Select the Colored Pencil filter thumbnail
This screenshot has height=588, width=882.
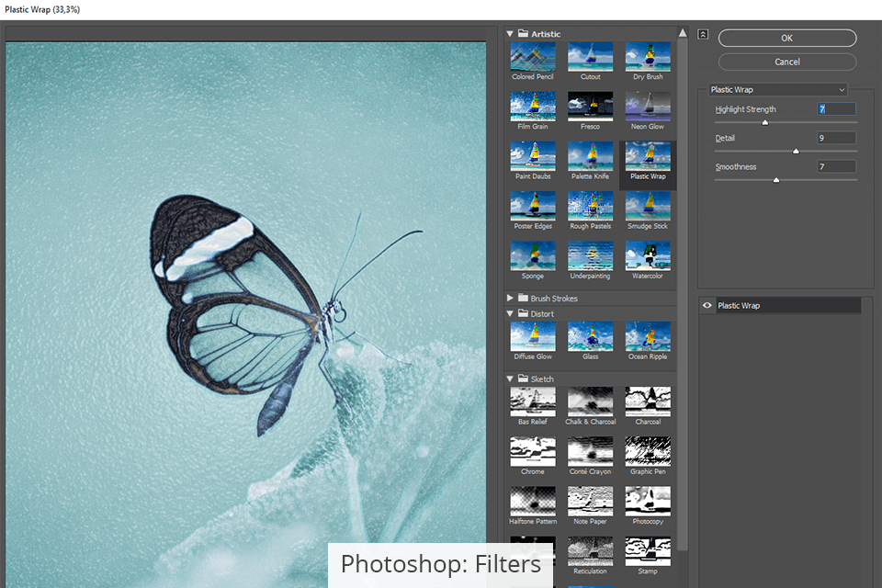(x=533, y=57)
